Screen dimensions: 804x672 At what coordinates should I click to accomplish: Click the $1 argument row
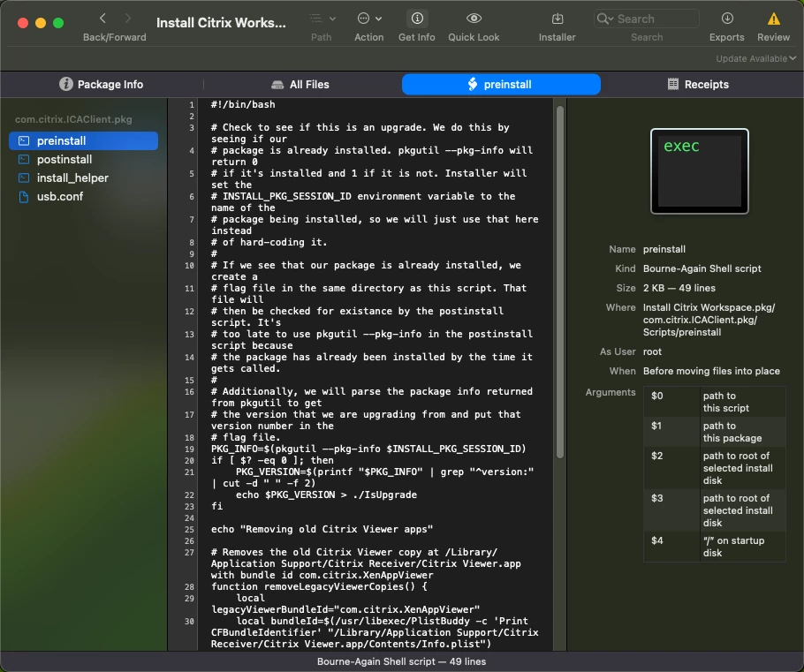click(714, 432)
